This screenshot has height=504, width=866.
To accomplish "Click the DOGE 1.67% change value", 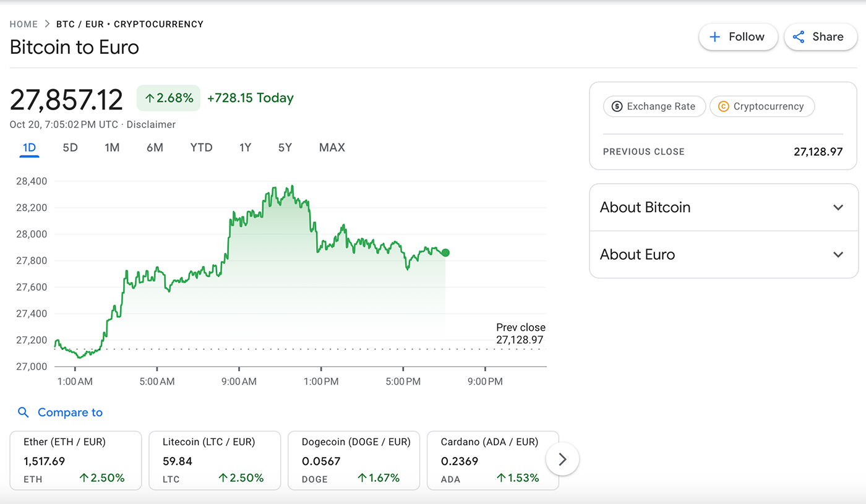I will 379,478.
